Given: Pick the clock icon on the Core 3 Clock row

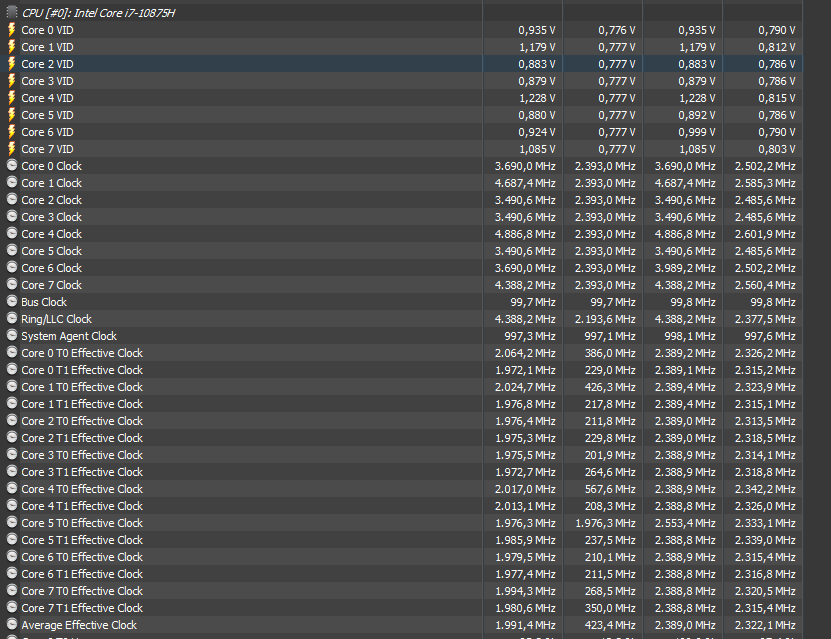Looking at the screenshot, I should 12,216.
